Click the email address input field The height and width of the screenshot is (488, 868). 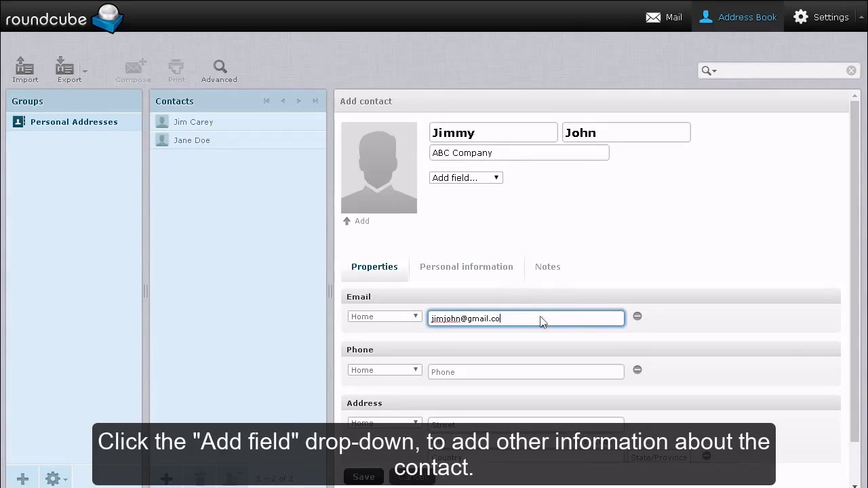(526, 318)
